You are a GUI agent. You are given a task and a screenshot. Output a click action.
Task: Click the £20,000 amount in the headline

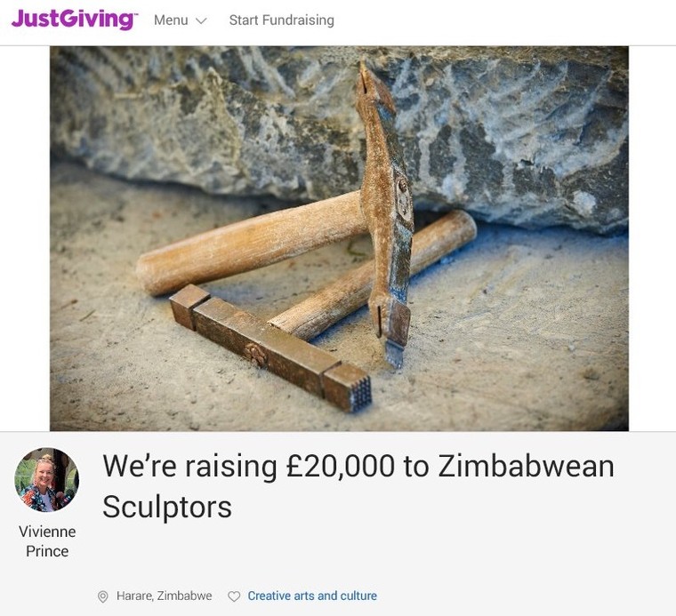pyautogui.click(x=340, y=467)
